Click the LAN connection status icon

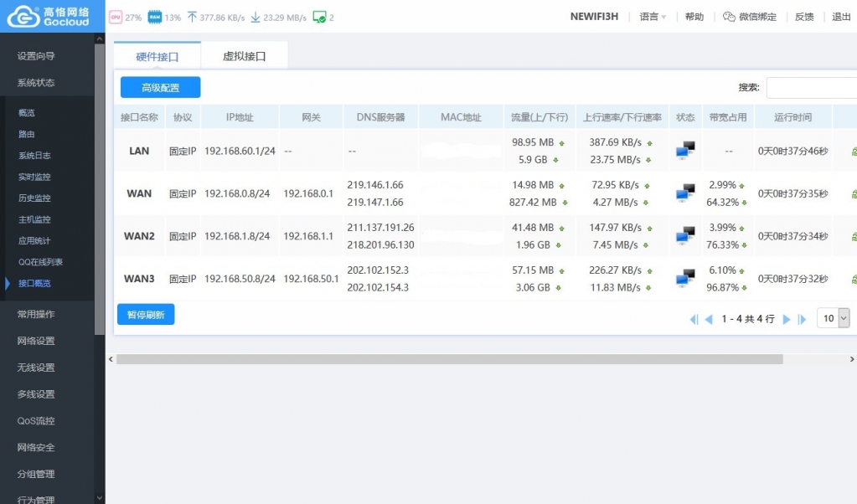click(685, 151)
